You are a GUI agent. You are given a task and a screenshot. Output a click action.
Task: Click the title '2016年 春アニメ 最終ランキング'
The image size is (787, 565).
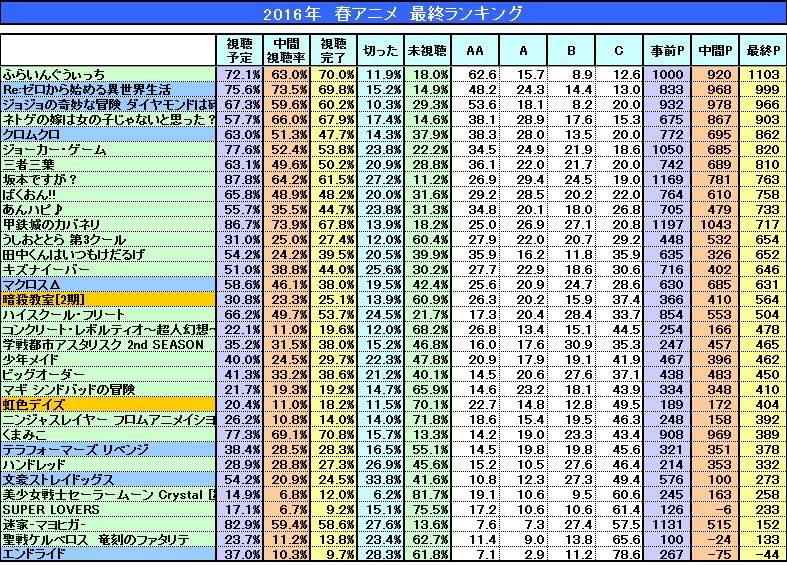(x=393, y=13)
